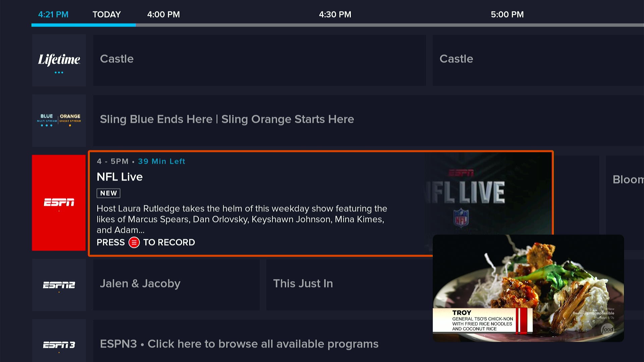The width and height of the screenshot is (644, 362).
Task: Select the 4:30 PM time marker
Action: coord(334,15)
